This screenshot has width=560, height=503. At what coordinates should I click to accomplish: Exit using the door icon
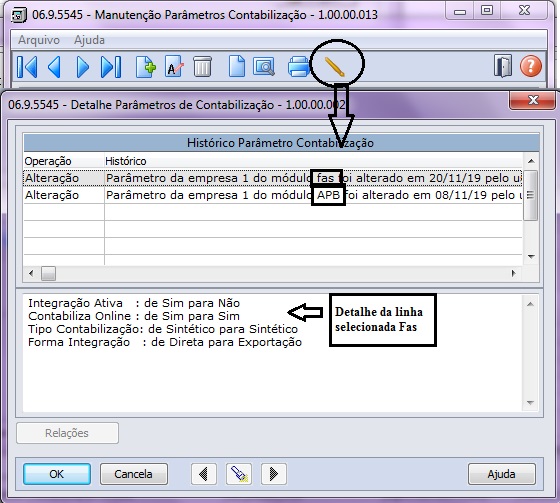(x=503, y=66)
